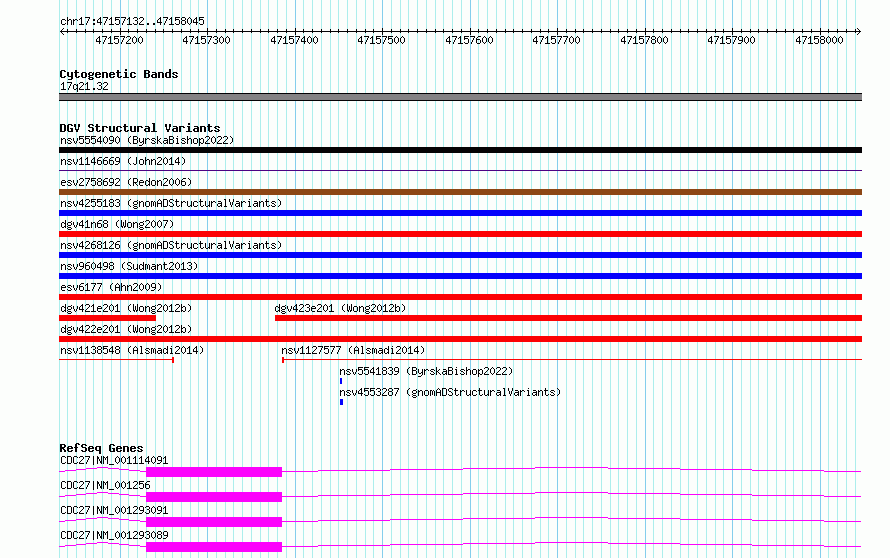Open CDC27|NM_001293091 transcript label
The height and width of the screenshot is (558, 890).
(x=114, y=510)
